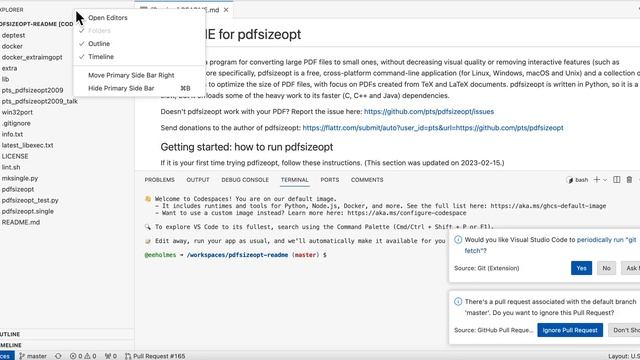Expand the docker_extraimgopt folder
The width and height of the screenshot is (640, 360).
(x=32, y=58)
